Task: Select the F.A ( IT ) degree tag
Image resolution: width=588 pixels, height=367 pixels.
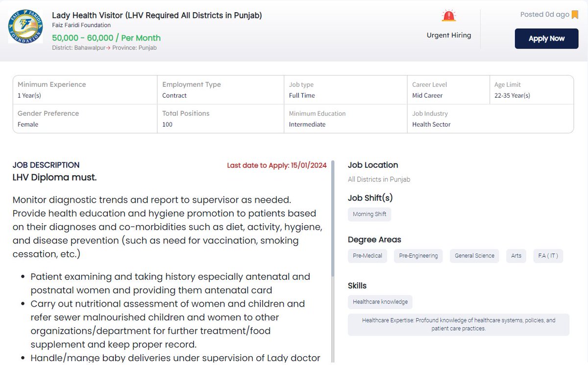Action: [x=548, y=256]
